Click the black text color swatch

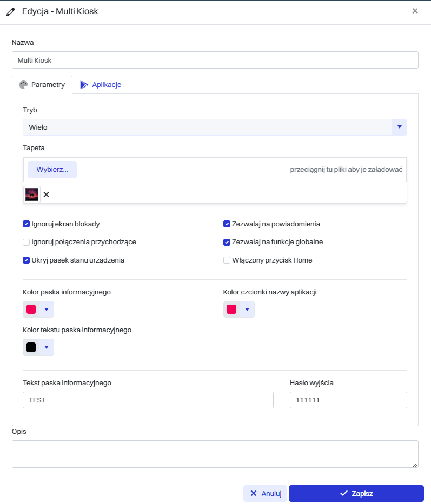(x=31, y=347)
